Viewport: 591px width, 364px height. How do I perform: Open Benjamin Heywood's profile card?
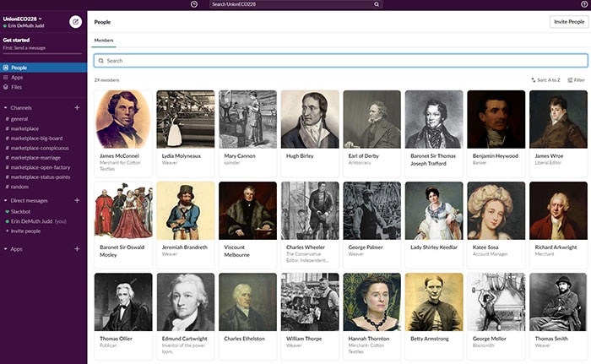click(x=496, y=133)
